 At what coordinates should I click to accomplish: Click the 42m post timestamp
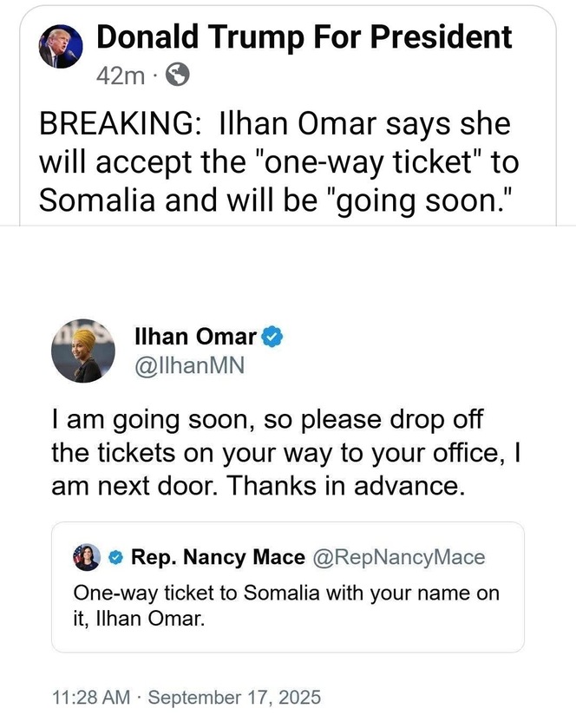pyautogui.click(x=121, y=75)
